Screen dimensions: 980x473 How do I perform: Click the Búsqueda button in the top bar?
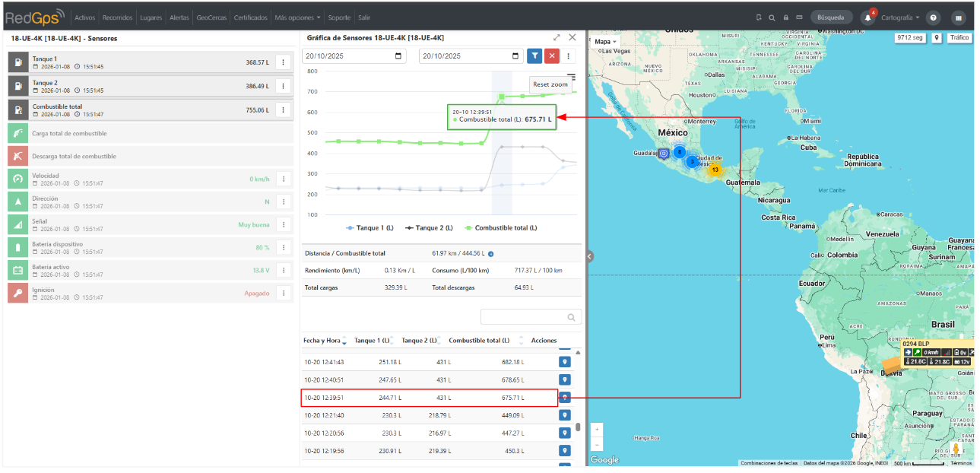point(831,17)
